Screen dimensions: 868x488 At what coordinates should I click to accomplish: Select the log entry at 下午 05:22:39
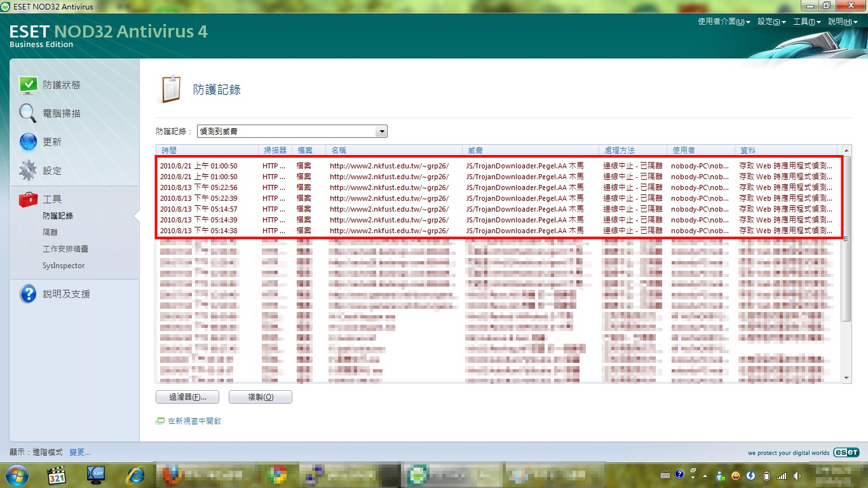click(x=499, y=198)
